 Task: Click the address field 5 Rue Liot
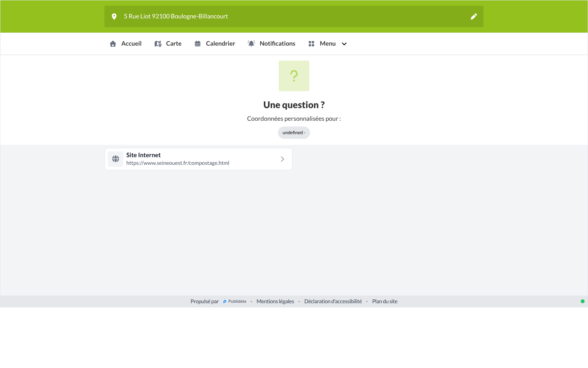coord(294,16)
